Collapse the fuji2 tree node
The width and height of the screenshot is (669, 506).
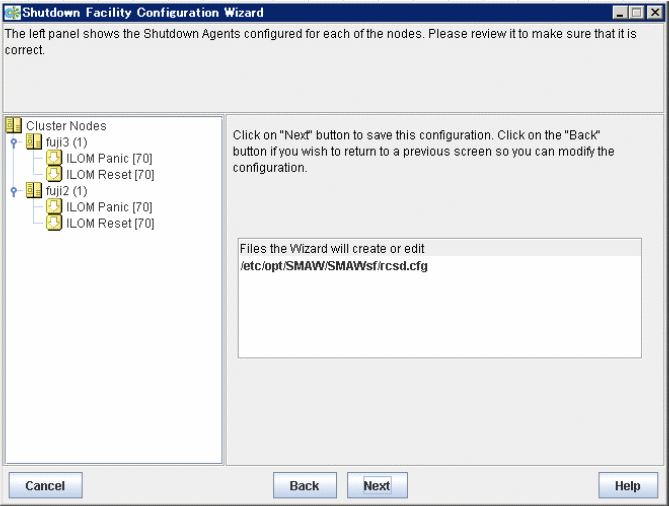14,191
